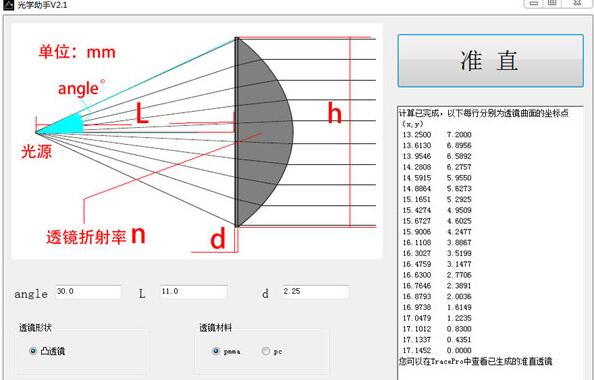Select coordinate row 16.3027 3.5199
This screenshot has height=380, width=594.
point(437,253)
